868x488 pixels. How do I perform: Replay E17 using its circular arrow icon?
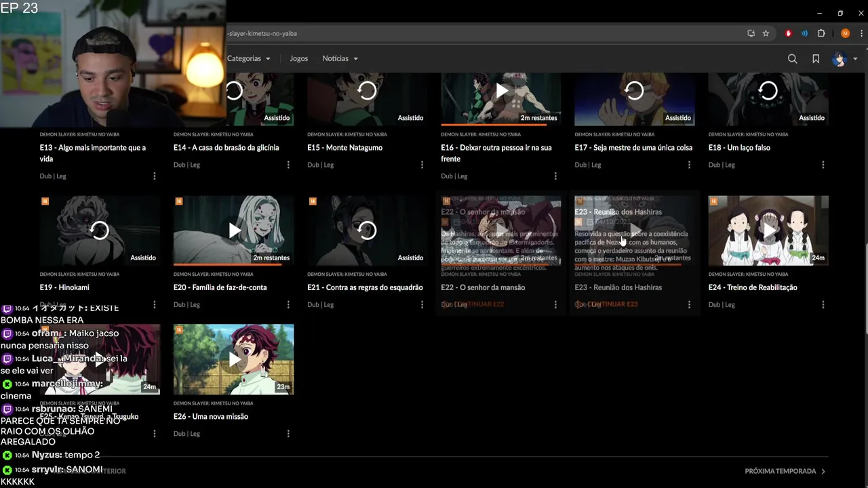pos(634,91)
